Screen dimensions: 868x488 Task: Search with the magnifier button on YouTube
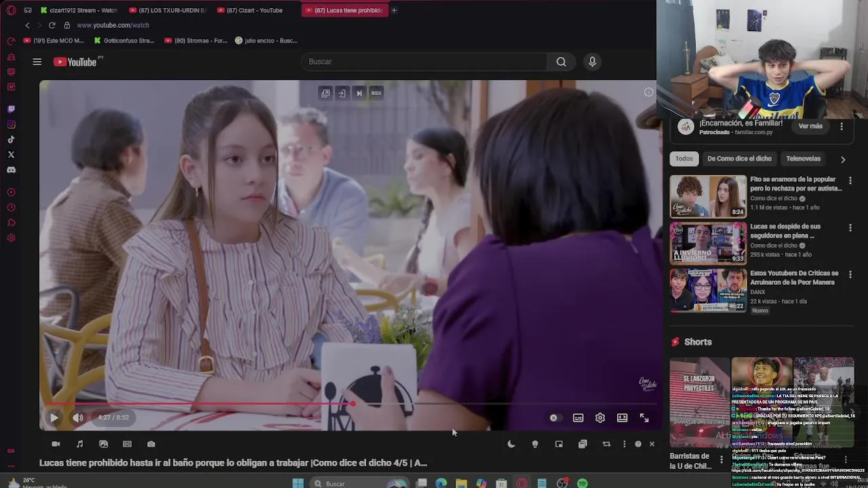click(x=561, y=62)
